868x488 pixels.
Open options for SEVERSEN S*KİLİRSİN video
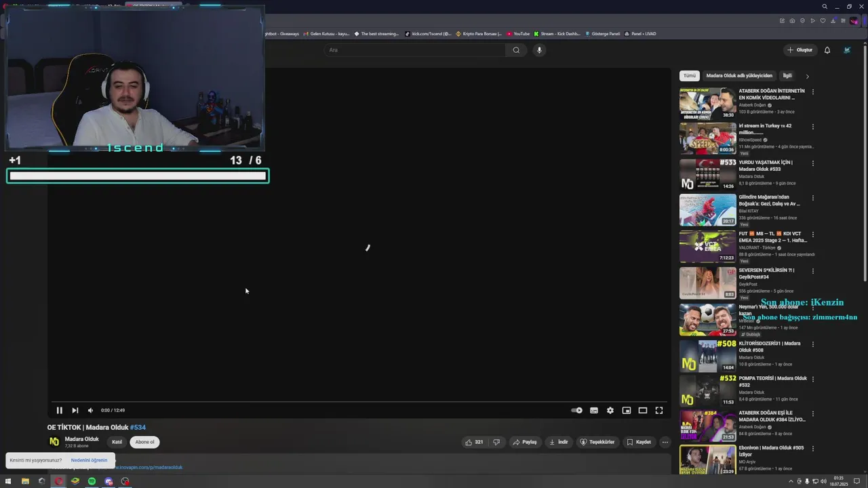coord(813,271)
